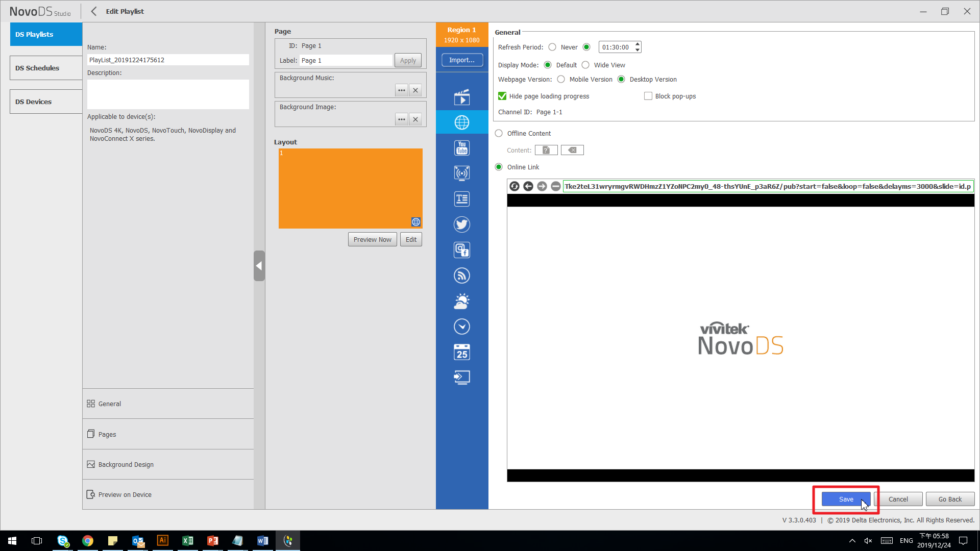Select the clock widget icon
This screenshot has height=551, width=980.
462,327
